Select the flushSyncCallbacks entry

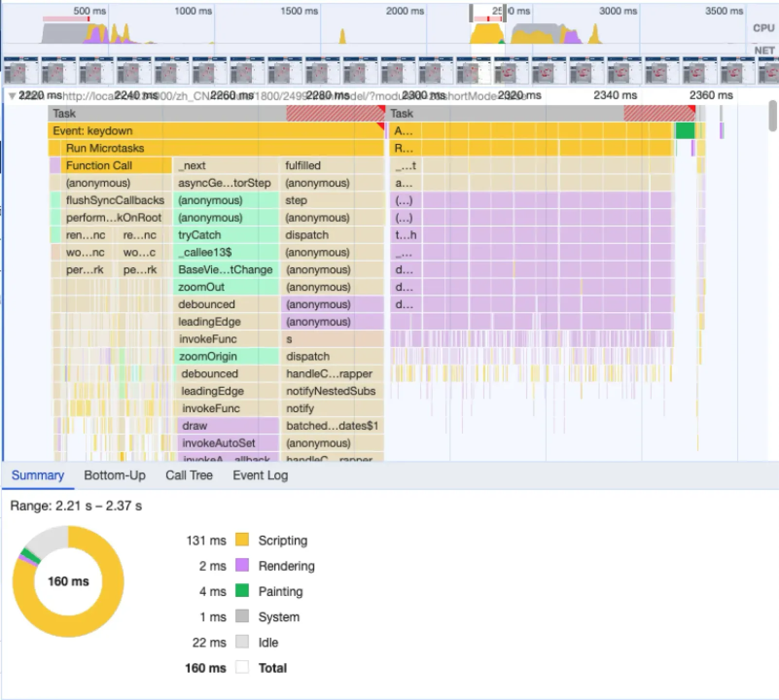(x=115, y=200)
